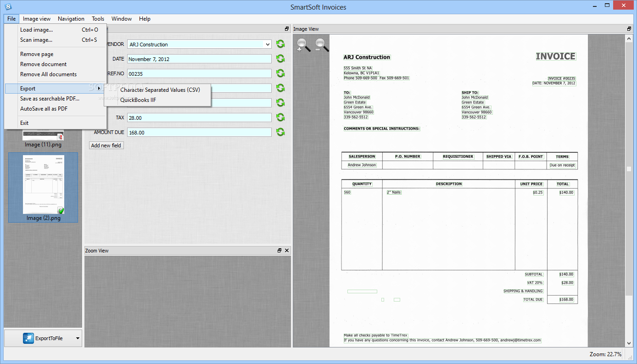
Task: Click into the DATE field
Action: [x=199, y=59]
